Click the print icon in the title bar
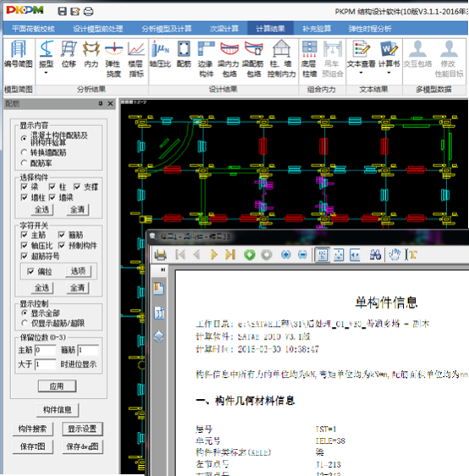Screen dimensions: 469x476 click(x=88, y=12)
